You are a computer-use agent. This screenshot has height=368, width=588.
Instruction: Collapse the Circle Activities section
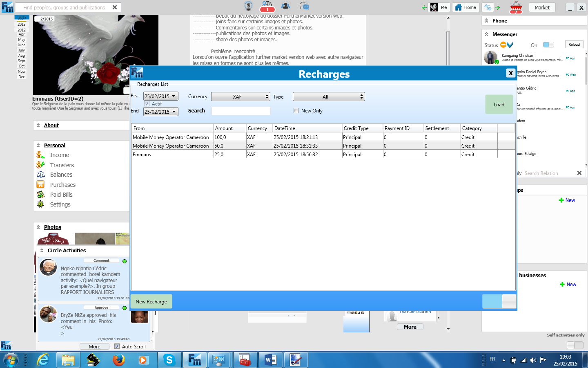coord(42,250)
